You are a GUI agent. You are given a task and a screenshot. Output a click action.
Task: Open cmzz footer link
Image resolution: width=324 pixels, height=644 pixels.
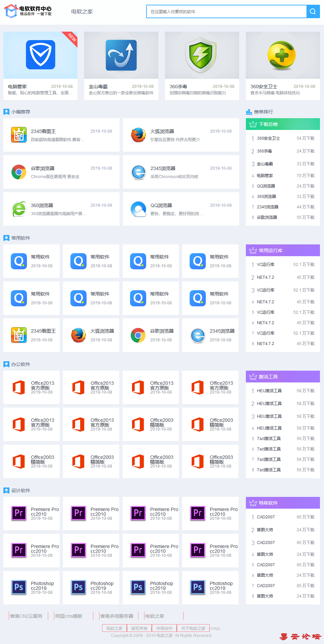[216, 628]
